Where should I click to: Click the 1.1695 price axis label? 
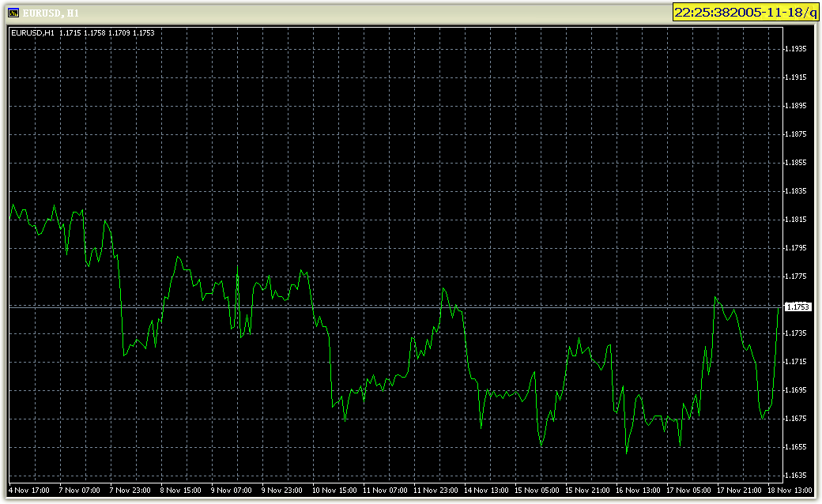(x=796, y=390)
